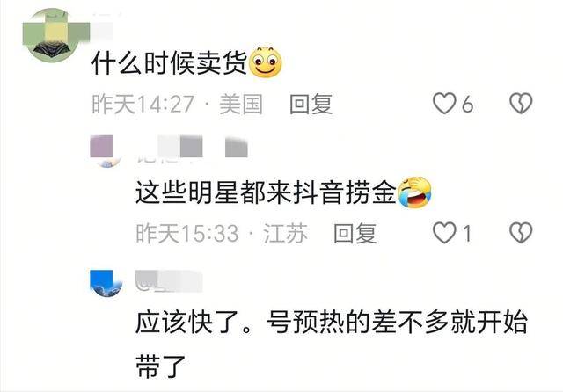Open the blurred username of top commenter

click(x=104, y=25)
